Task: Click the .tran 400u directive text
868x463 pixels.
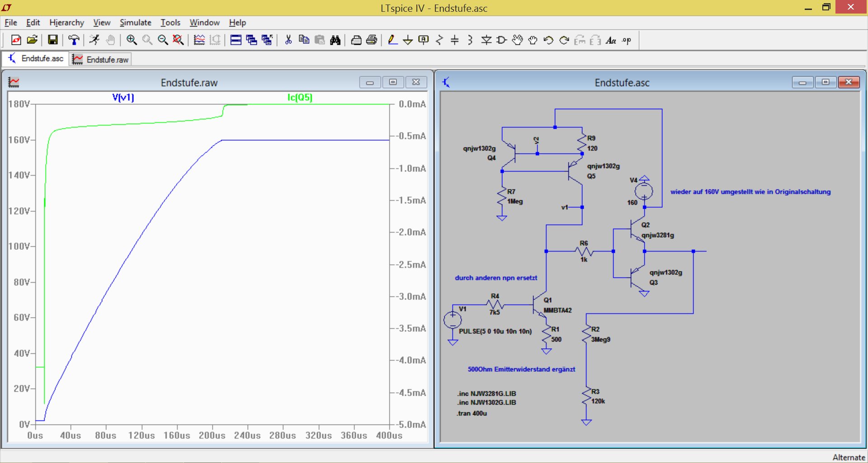Action: (472, 413)
